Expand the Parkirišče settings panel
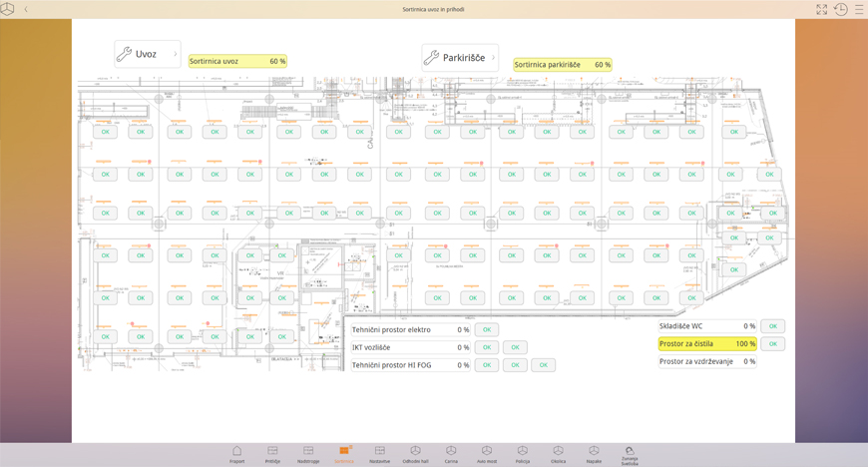The image size is (868, 467). pyautogui.click(x=459, y=58)
